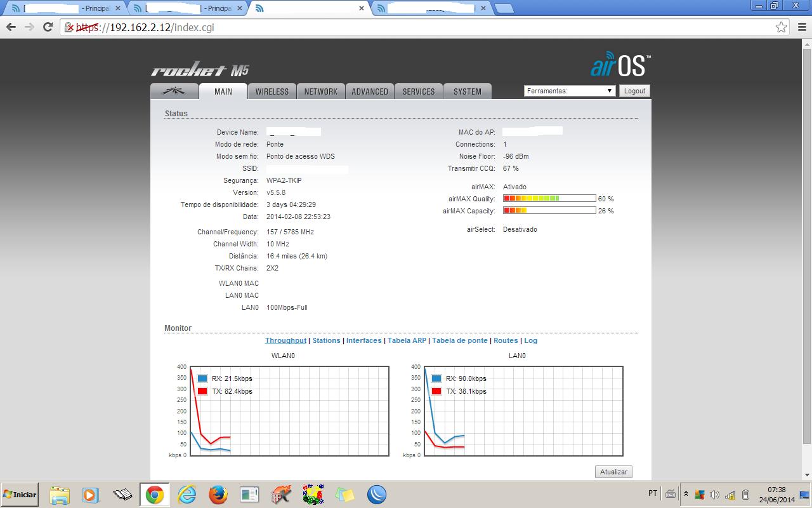Open the colorful multicolor taskbar icon

coord(313,494)
